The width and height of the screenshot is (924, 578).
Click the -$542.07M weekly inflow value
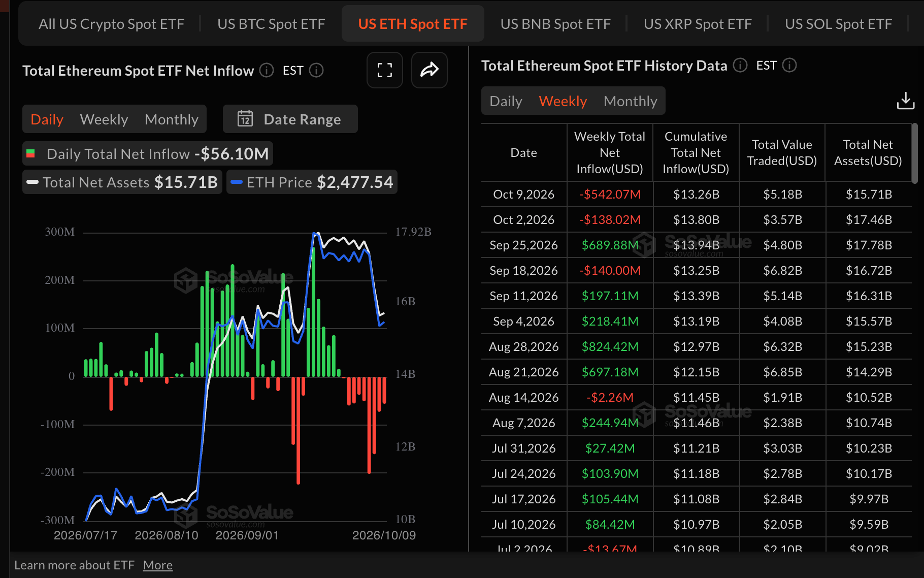click(x=610, y=194)
